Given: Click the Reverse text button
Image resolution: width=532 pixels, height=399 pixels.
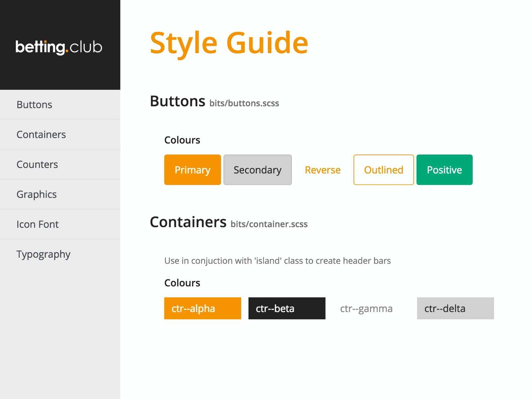Looking at the screenshot, I should [x=323, y=170].
